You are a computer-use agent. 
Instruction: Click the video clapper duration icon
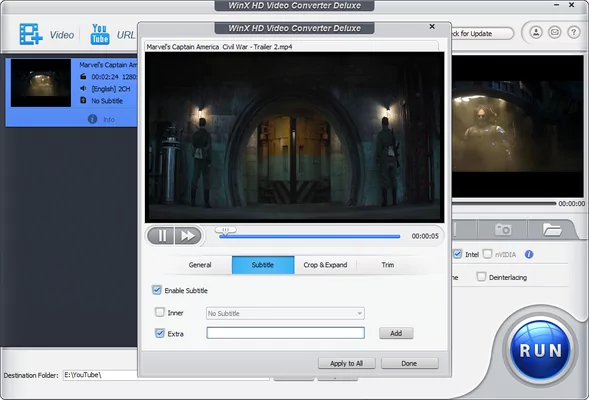point(83,77)
